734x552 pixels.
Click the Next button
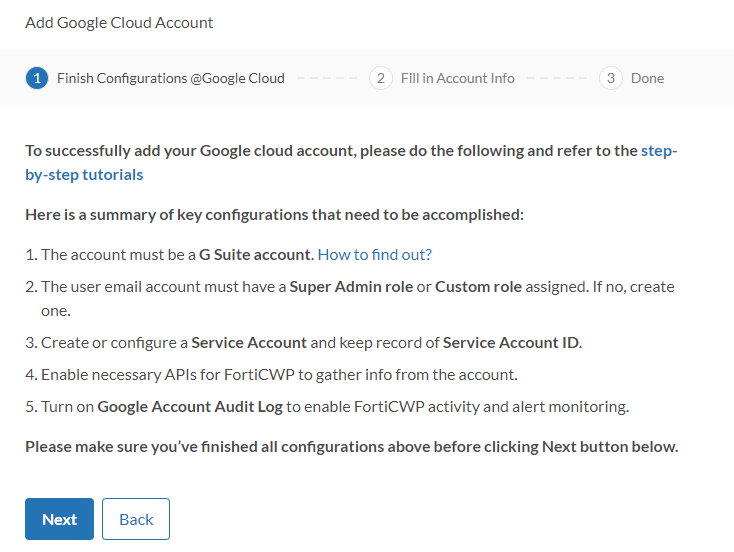click(x=59, y=519)
